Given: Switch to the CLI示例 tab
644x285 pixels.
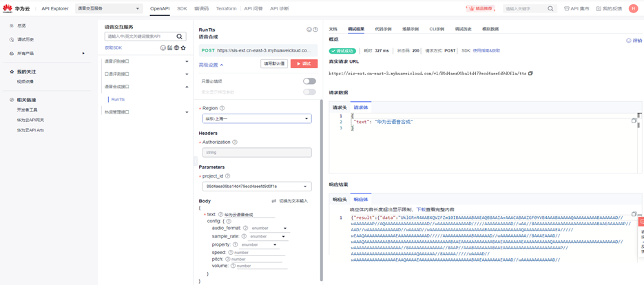Looking at the screenshot, I should (437, 29).
